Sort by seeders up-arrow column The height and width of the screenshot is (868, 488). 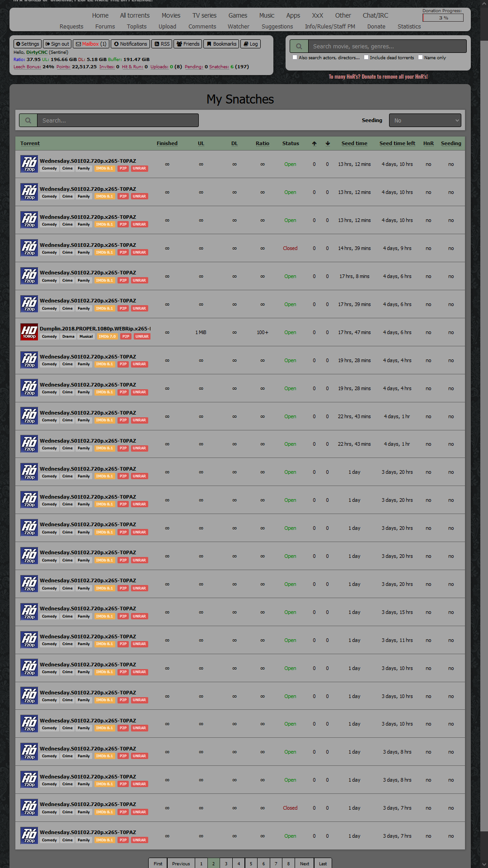pyautogui.click(x=314, y=143)
